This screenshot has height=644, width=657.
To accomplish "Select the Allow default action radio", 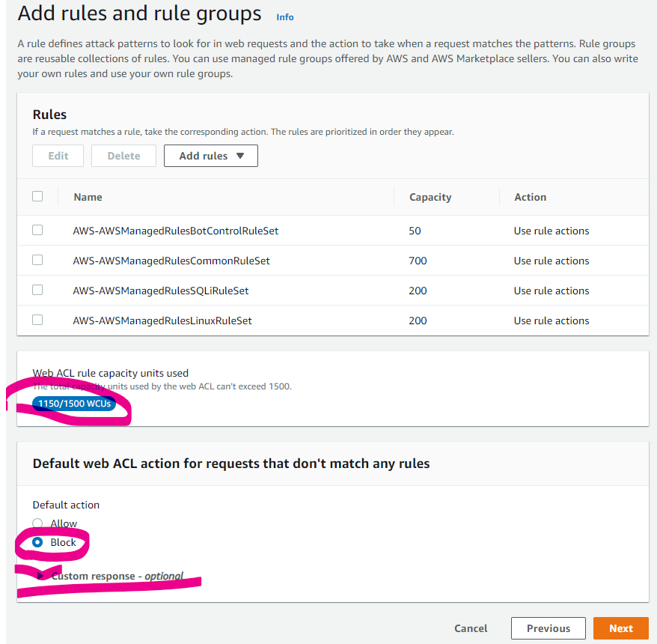I will click(37, 523).
